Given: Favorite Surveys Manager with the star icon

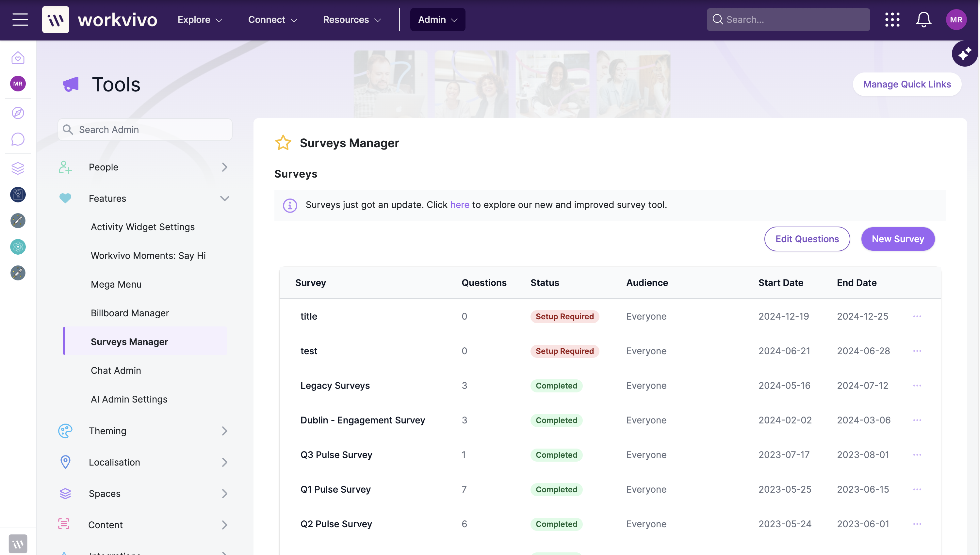Looking at the screenshot, I should coord(283,143).
